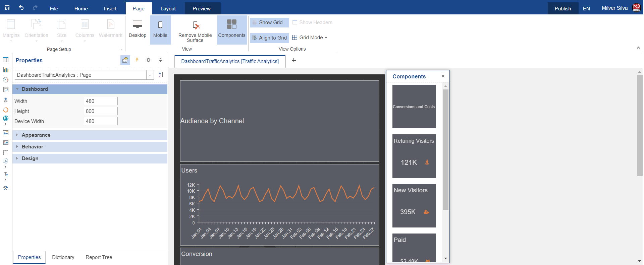The width and height of the screenshot is (644, 265).
Task: Select the Shapes toolbox icon
Action: click(6, 161)
